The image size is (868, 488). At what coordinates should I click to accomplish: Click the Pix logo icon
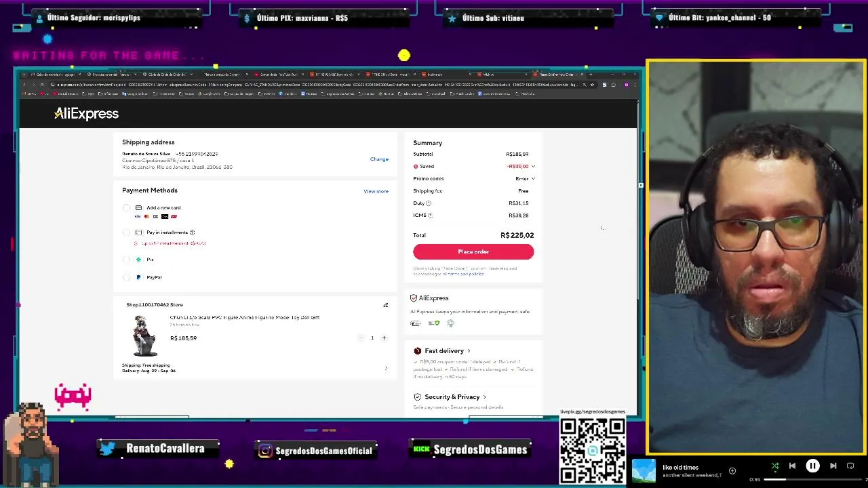(138, 260)
